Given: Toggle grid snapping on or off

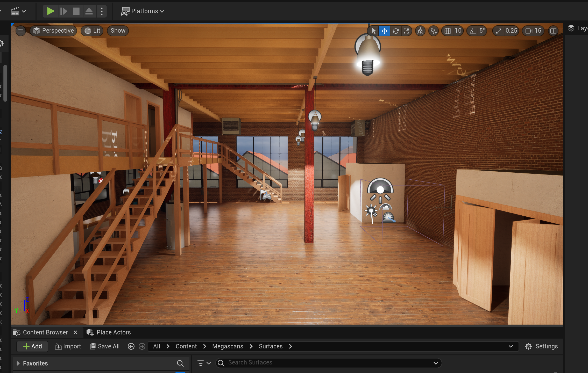Looking at the screenshot, I should [448, 31].
